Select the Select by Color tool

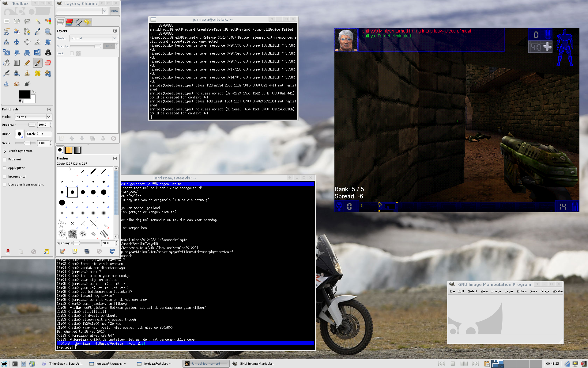pyautogui.click(x=48, y=21)
